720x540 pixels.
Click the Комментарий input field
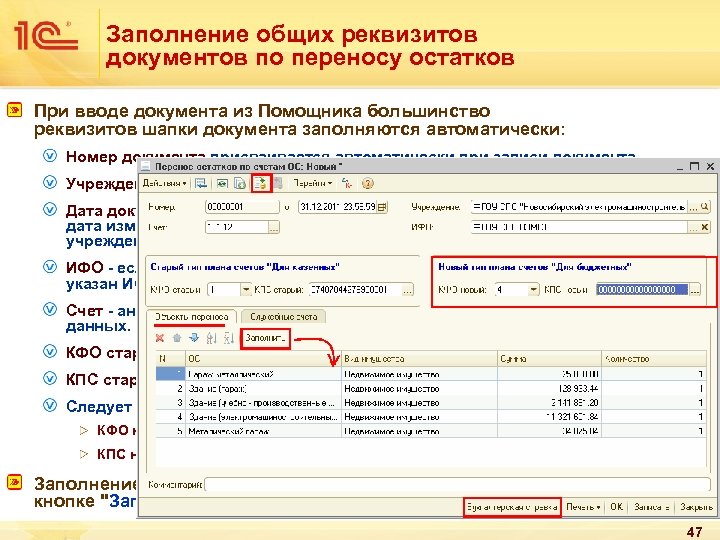(457, 484)
